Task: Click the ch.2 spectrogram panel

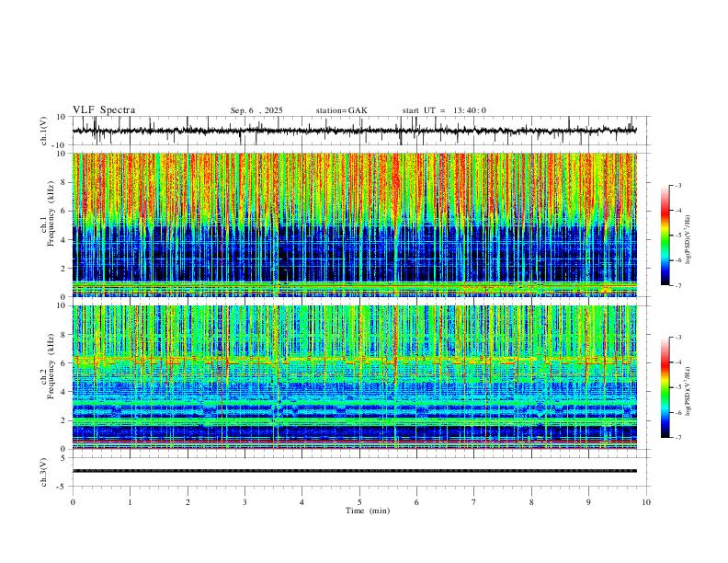Action: (355, 377)
